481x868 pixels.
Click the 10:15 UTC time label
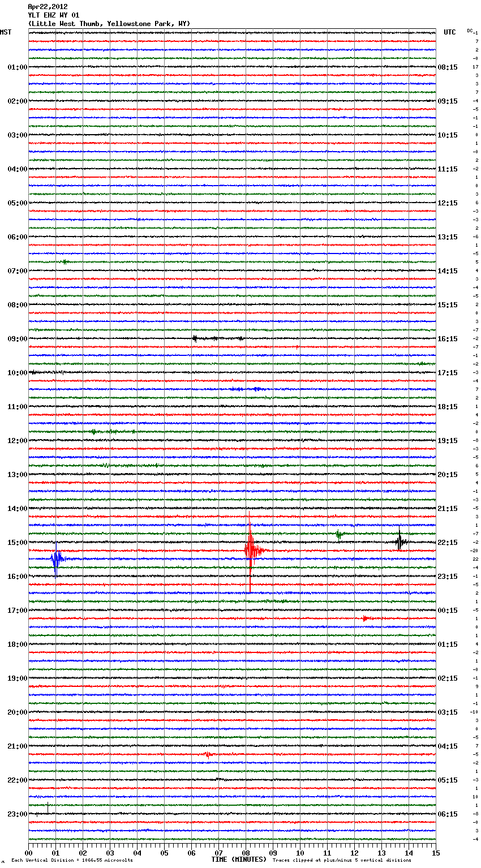tap(448, 135)
